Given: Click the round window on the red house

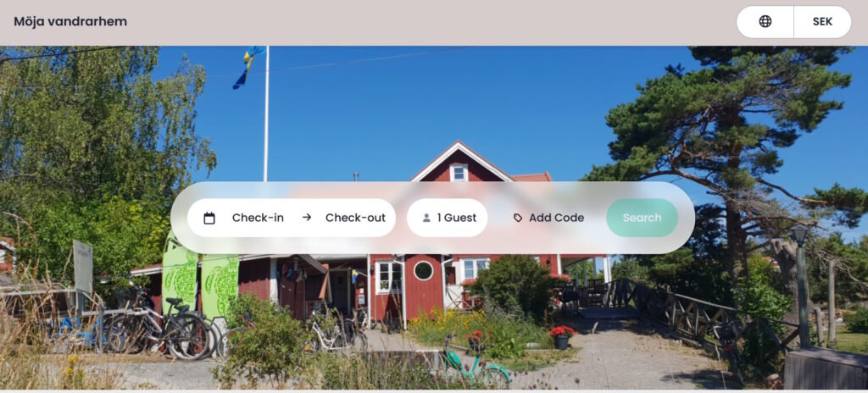Looking at the screenshot, I should tap(424, 271).
